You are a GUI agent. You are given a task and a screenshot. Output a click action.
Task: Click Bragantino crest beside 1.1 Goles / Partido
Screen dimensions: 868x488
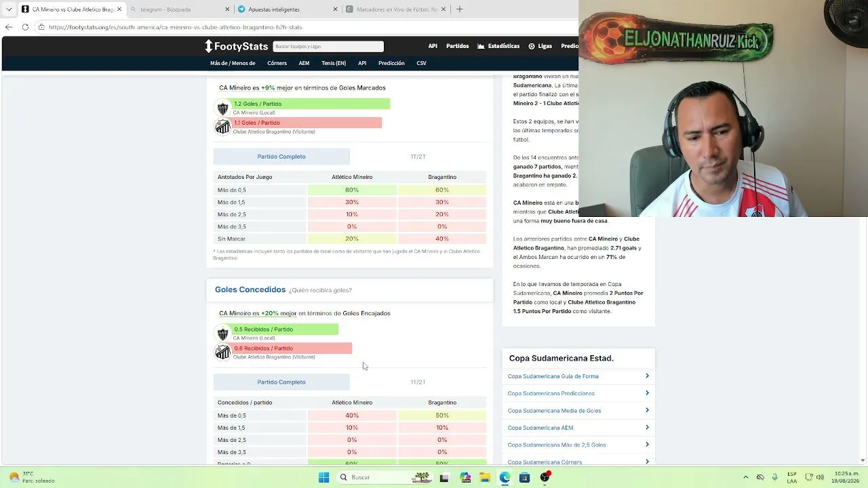click(222, 127)
